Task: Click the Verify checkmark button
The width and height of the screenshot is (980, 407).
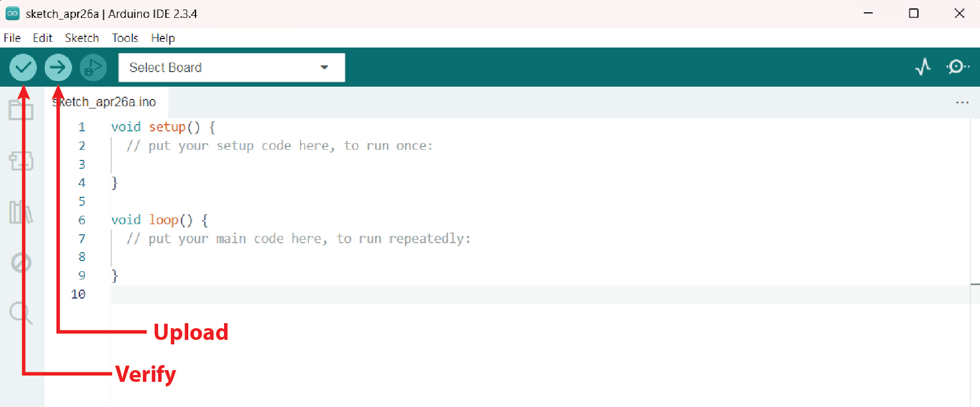Action: (23, 68)
